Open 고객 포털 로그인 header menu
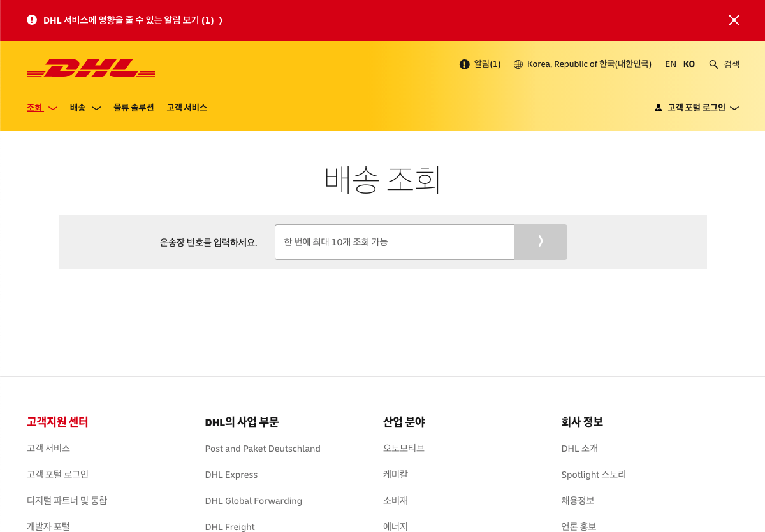This screenshot has height=532, width=765. click(x=696, y=108)
